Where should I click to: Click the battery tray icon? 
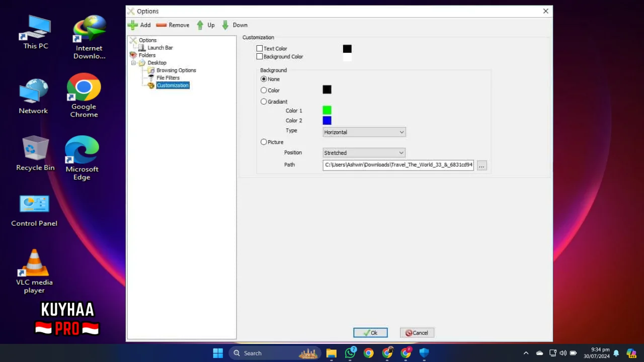(573, 353)
